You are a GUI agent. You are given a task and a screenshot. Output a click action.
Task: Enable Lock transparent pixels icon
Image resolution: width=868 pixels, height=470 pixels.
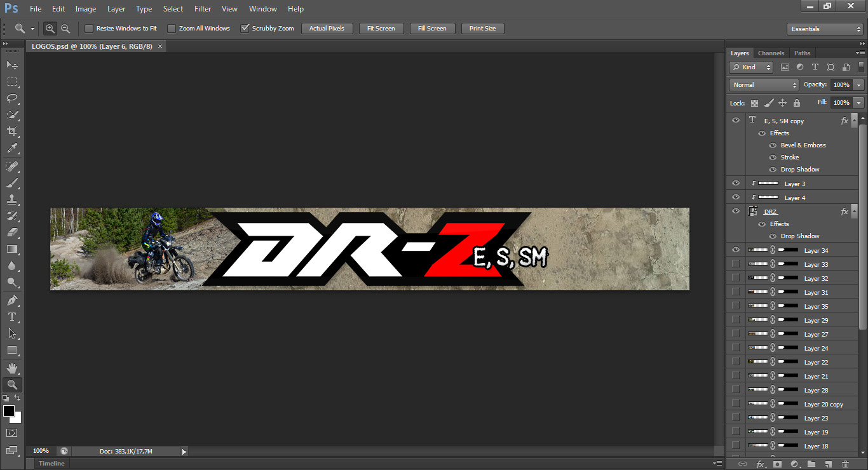coord(754,103)
